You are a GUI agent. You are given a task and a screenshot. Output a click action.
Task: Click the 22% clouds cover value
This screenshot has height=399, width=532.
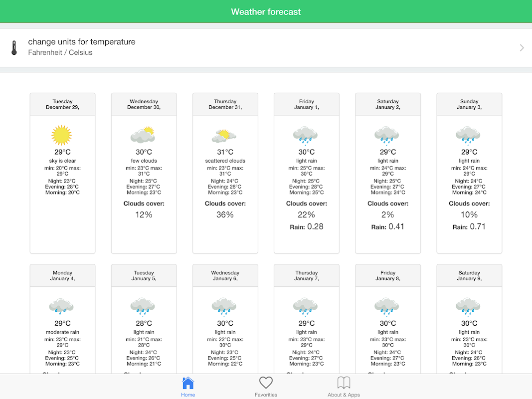pyautogui.click(x=306, y=215)
